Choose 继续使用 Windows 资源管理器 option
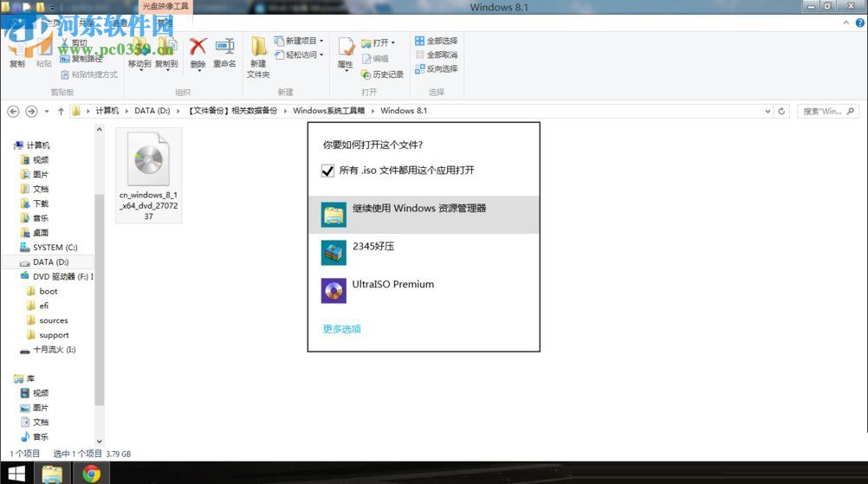The width and height of the screenshot is (868, 484). [x=424, y=215]
